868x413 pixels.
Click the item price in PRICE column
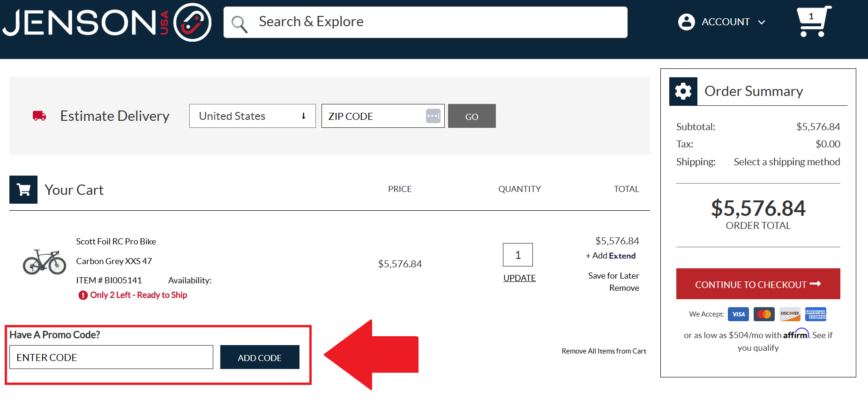400,264
